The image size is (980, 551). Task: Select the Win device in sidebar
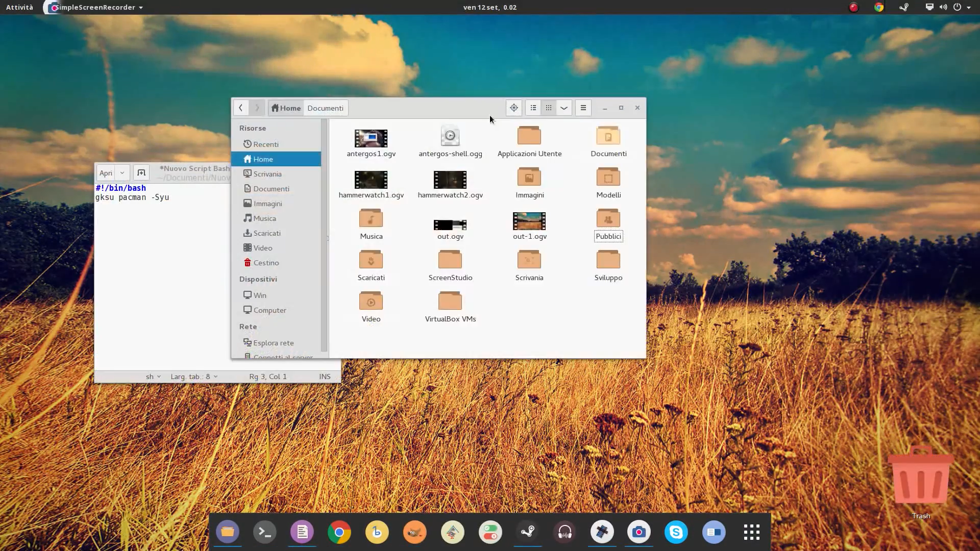[276, 295]
